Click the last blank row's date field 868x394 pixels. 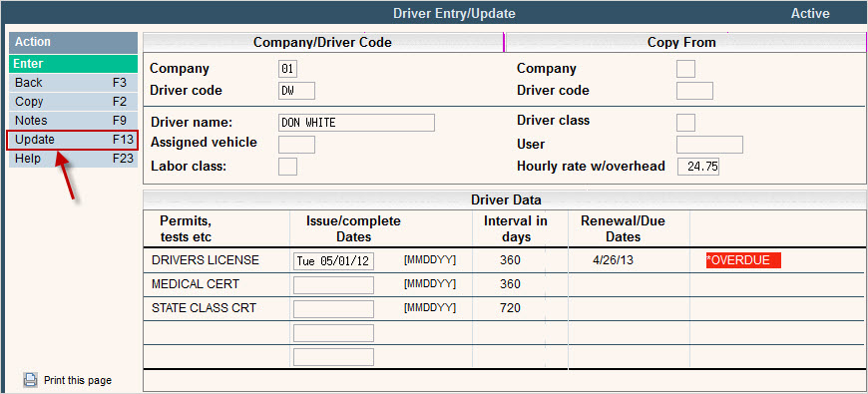[x=334, y=357]
